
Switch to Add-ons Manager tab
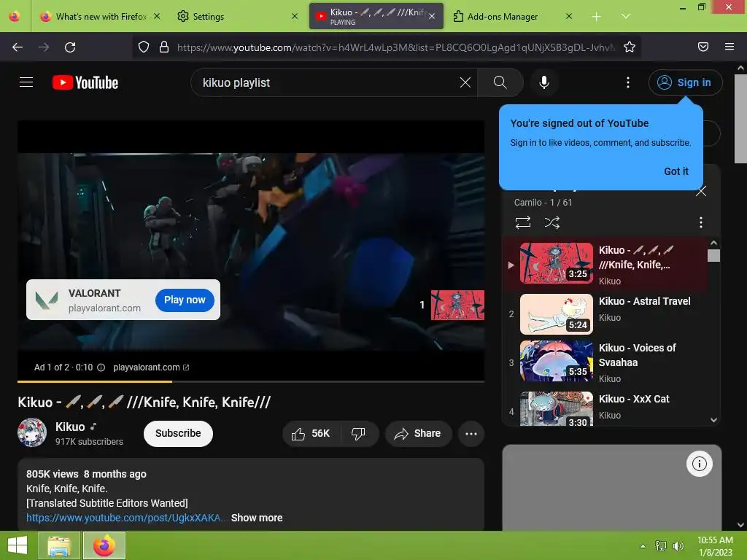(x=512, y=17)
